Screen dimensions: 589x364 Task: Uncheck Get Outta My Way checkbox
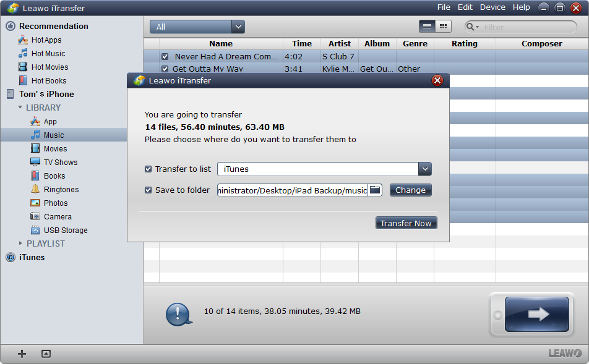point(165,69)
